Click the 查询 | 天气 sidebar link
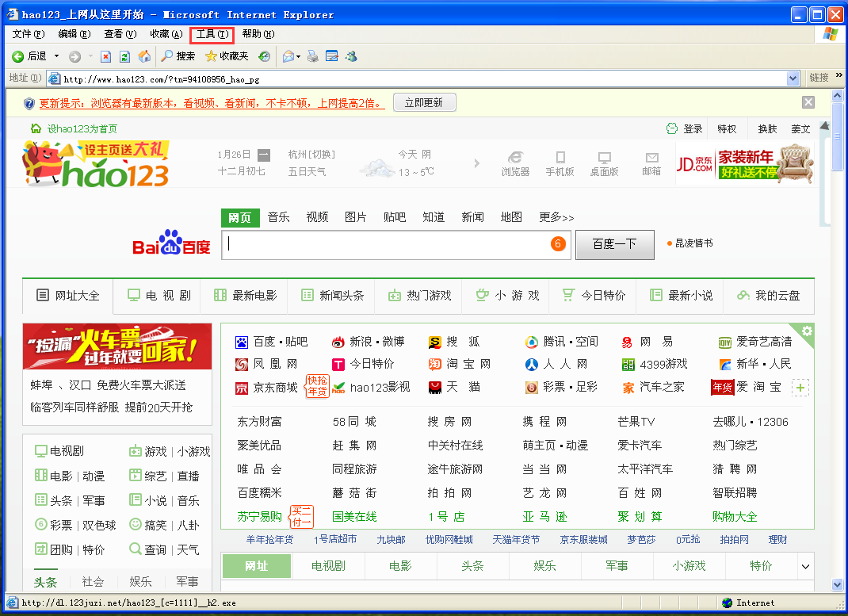Image resolution: width=848 pixels, height=616 pixels. (164, 550)
